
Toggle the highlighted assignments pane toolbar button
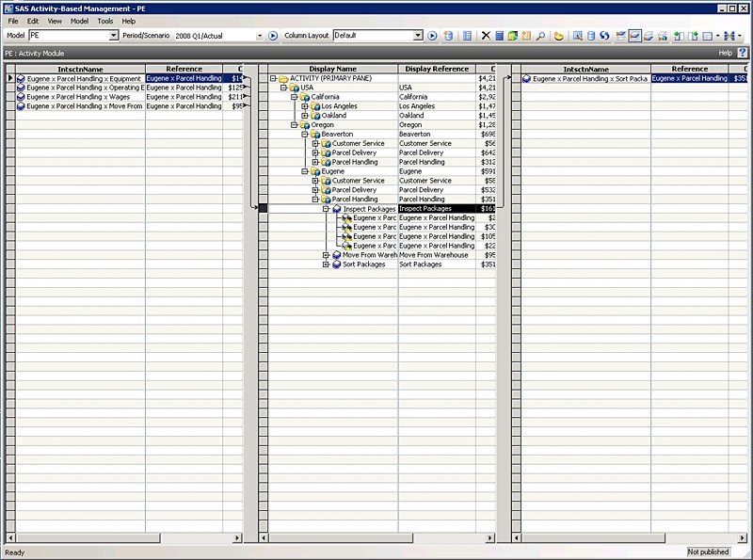634,36
